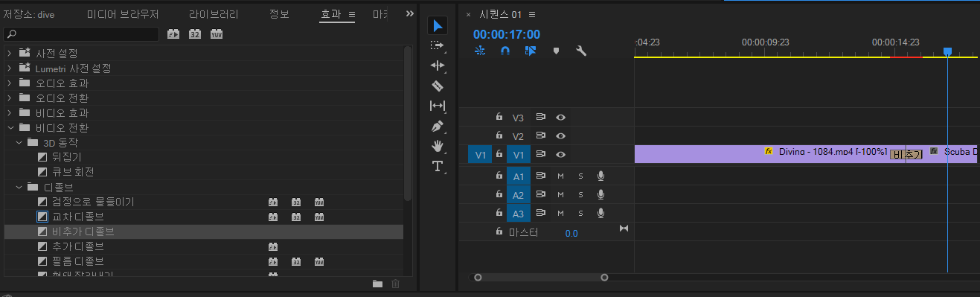Click voice-over record mic on A3
Screen dimensions: 980x297
601,214
